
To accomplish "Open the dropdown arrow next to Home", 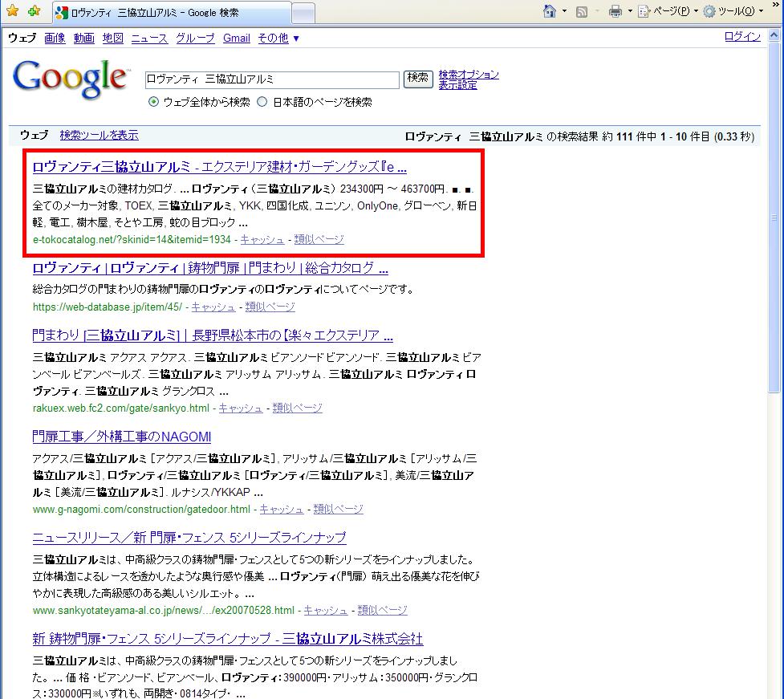I will 564,11.
